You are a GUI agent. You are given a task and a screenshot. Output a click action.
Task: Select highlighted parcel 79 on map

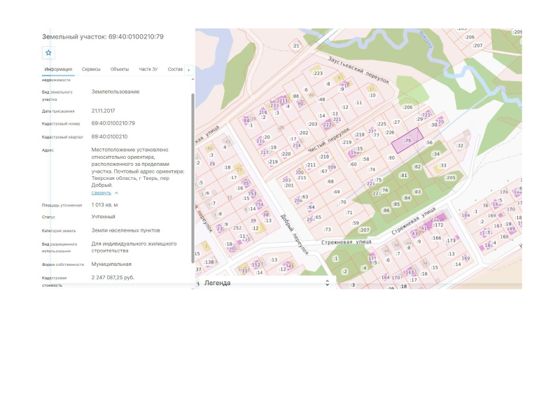408,140
